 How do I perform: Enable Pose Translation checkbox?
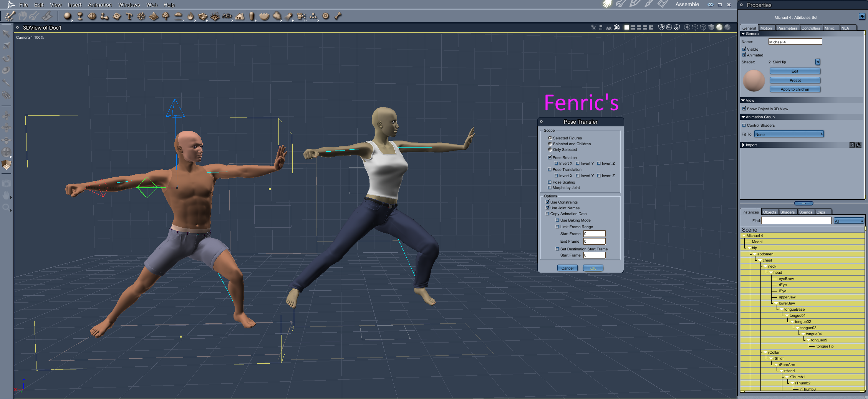click(550, 170)
